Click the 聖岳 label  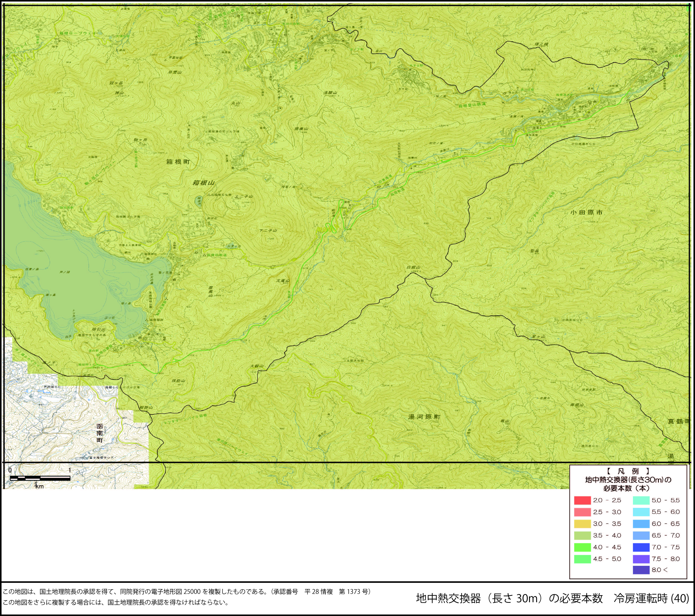coord(534,251)
